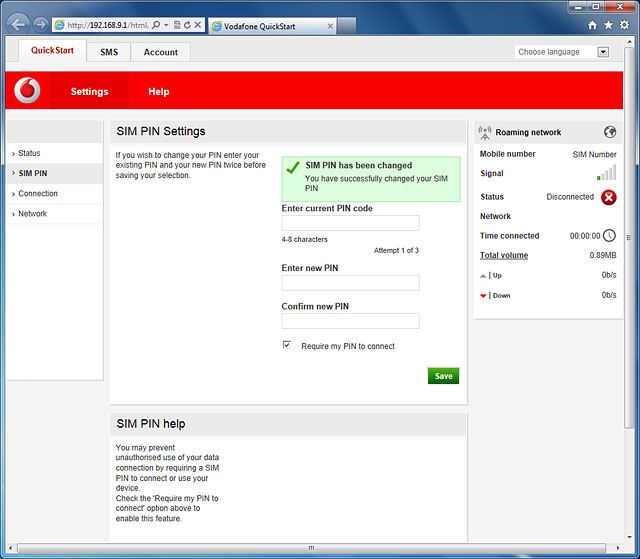Switch to the Account tab
This screenshot has width=640, height=559.
point(160,52)
